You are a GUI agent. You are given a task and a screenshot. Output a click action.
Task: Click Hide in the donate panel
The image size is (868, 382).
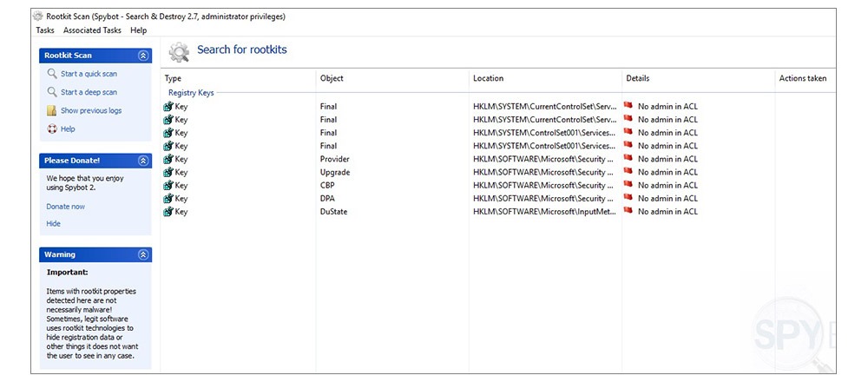click(54, 224)
